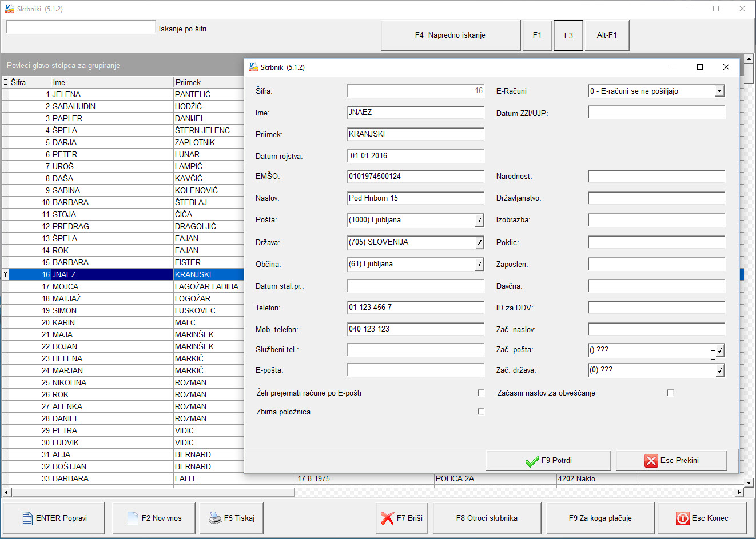Click the ENTER Popravi document icon
This screenshot has height=539, width=756.
(x=27, y=518)
